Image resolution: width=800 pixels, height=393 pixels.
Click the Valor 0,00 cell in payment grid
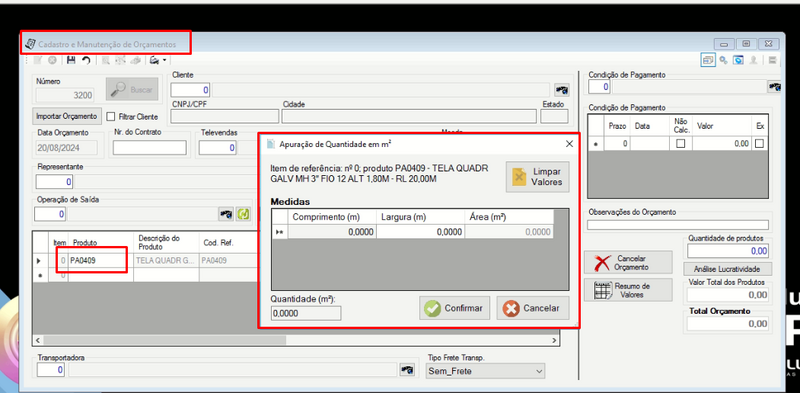(x=721, y=144)
